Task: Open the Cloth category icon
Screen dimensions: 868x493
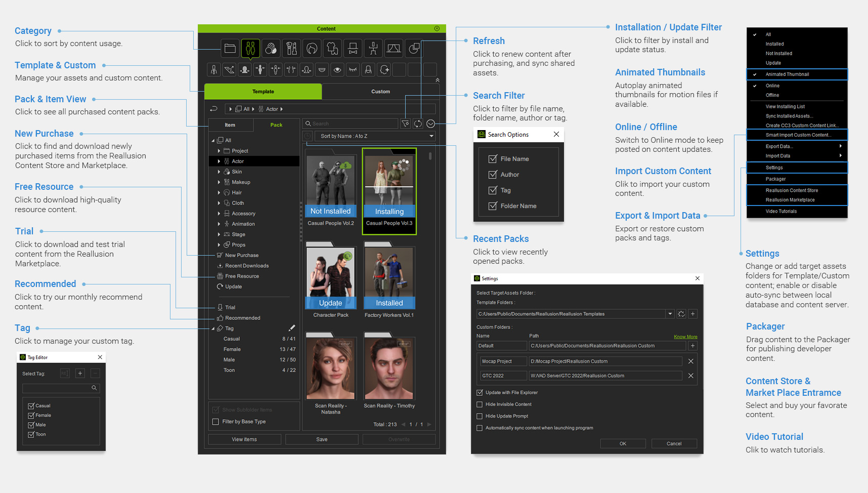Action: point(332,49)
